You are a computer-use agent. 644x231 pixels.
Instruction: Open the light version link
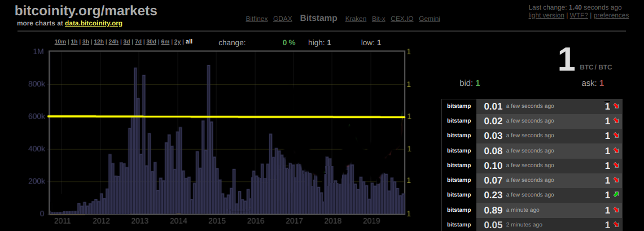pyautogui.click(x=546, y=15)
